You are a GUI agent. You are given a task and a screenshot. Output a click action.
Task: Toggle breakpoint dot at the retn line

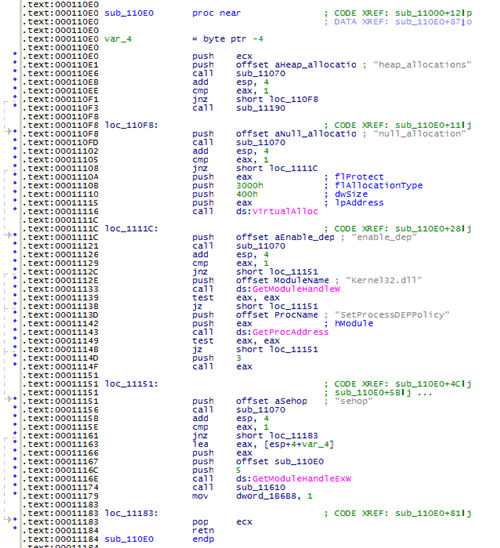coord(15,528)
